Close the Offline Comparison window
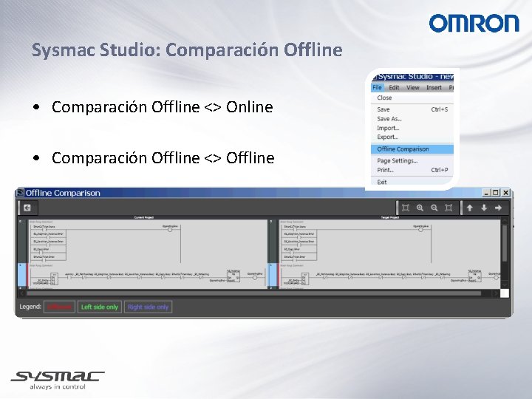Screen dimensions: 532x399 (x=505, y=193)
